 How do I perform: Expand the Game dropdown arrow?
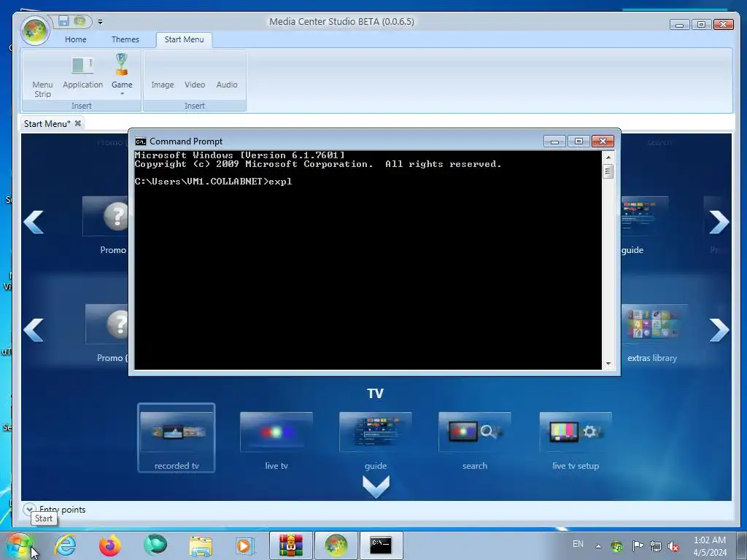(x=122, y=94)
